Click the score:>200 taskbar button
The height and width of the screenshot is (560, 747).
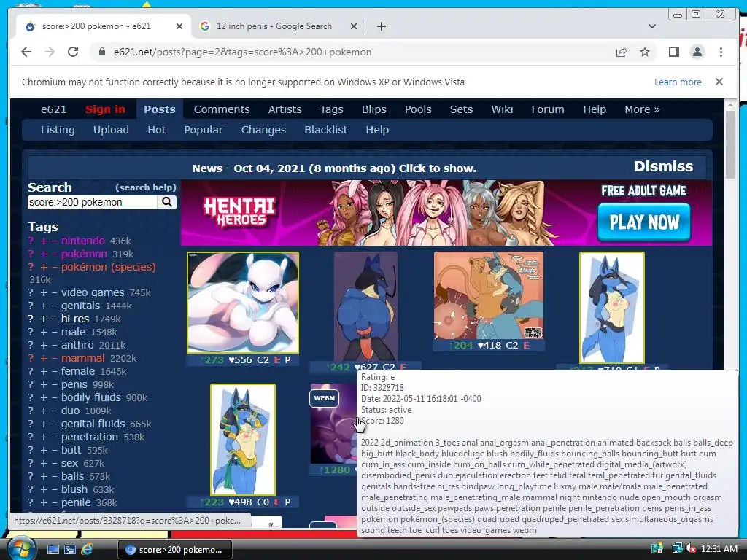coord(175,550)
